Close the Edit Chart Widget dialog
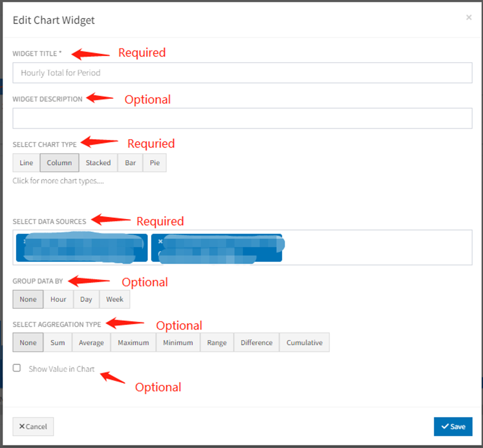 tap(469, 18)
